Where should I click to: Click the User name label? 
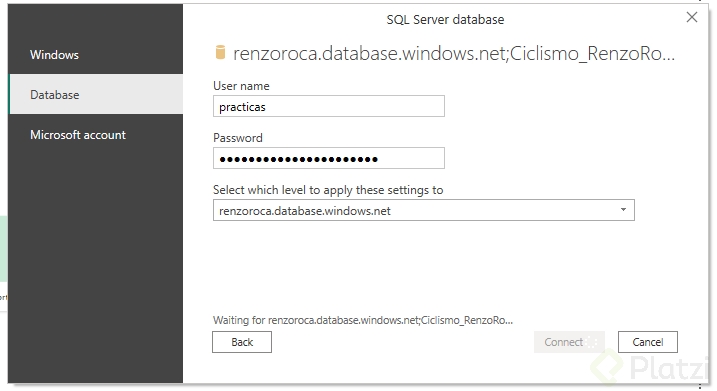click(241, 86)
